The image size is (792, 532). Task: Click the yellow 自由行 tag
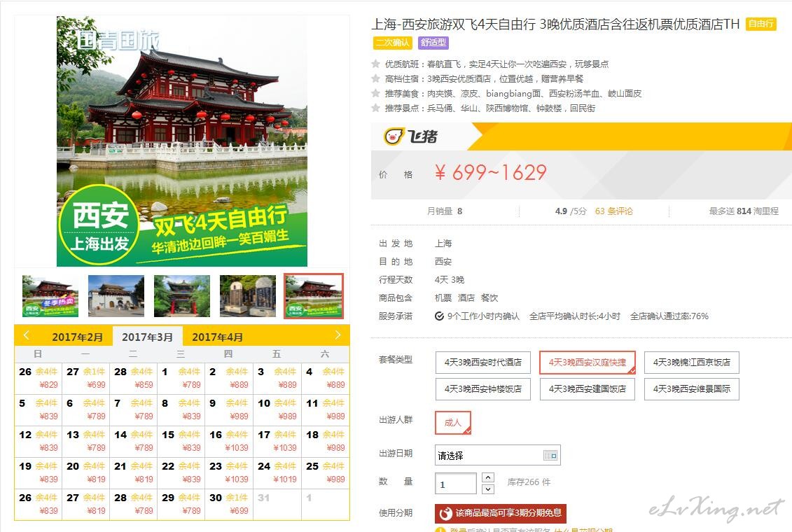tap(760, 24)
